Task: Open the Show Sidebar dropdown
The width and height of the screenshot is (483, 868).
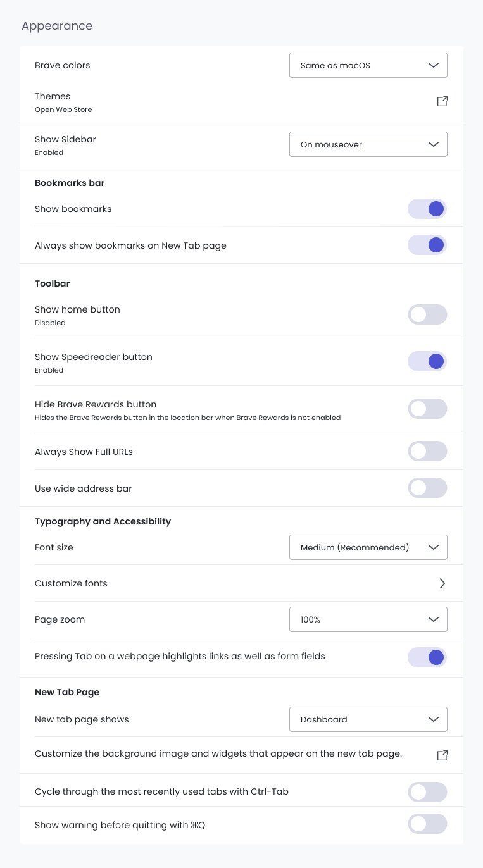Action: 368,144
